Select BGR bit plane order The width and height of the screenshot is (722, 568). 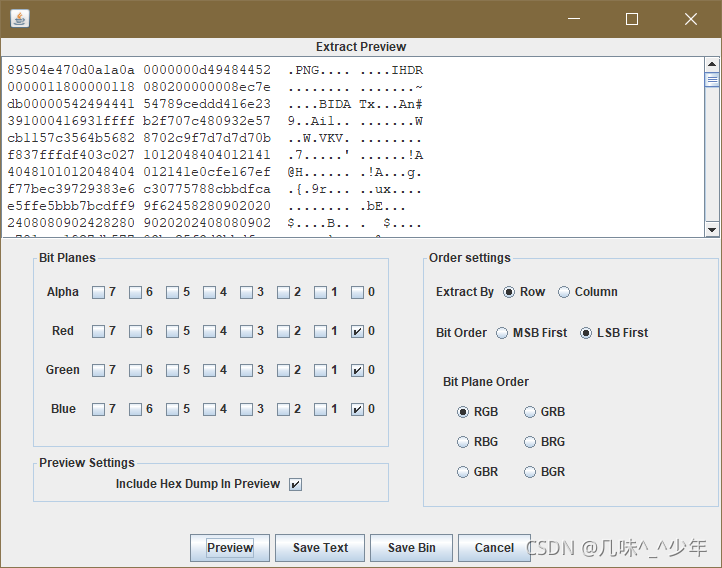(x=530, y=472)
